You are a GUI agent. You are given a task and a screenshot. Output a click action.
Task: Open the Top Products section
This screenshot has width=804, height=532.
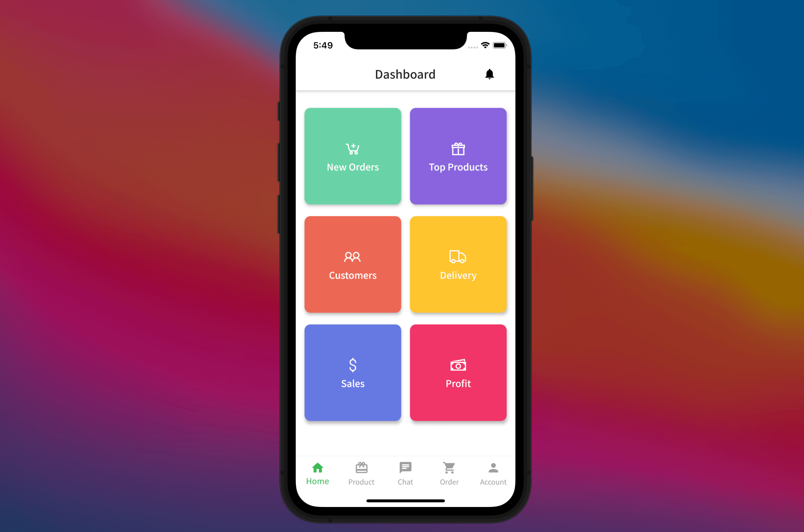click(x=458, y=157)
